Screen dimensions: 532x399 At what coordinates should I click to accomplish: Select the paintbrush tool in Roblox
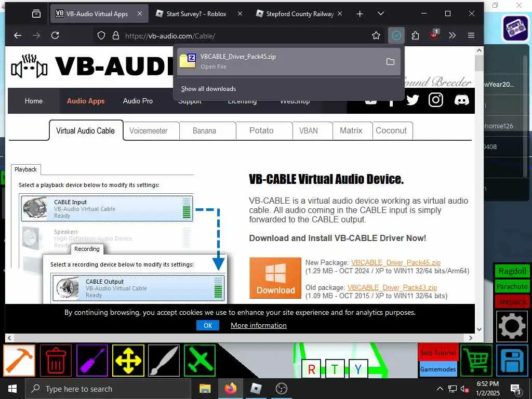tap(164, 361)
